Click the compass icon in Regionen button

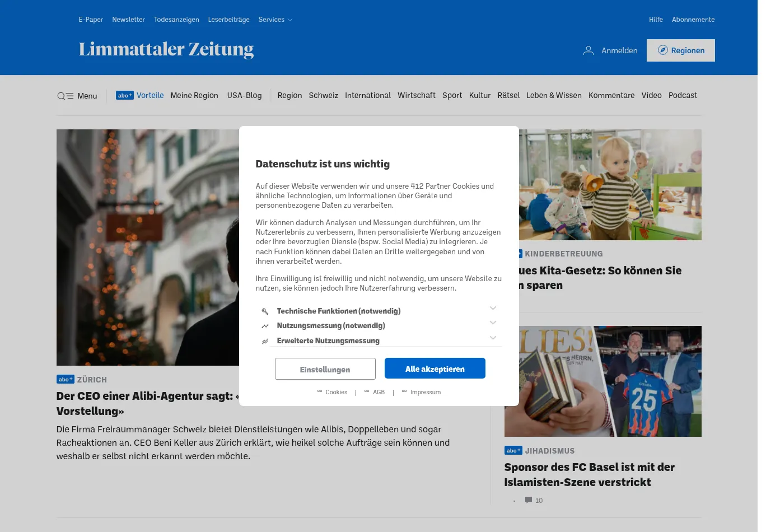pyautogui.click(x=662, y=50)
